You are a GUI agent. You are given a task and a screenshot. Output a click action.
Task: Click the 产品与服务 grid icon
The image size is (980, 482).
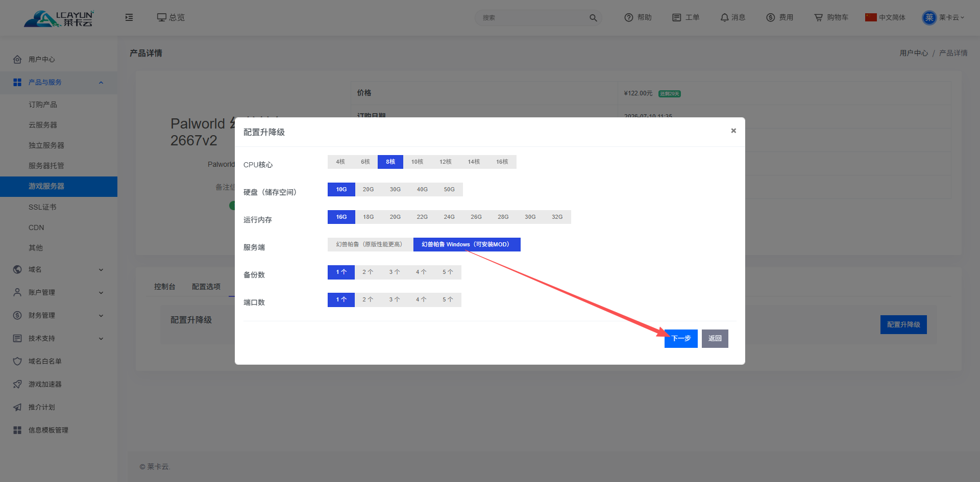point(17,82)
